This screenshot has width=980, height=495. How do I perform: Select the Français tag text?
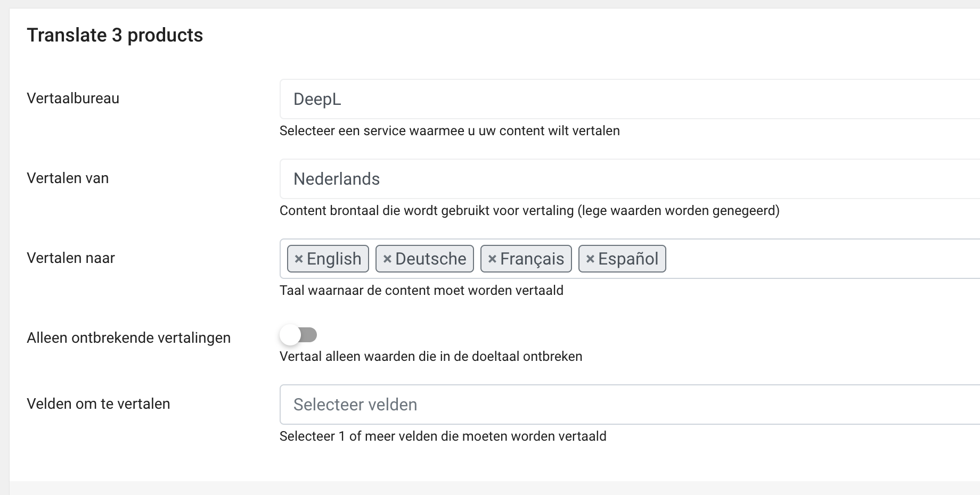pyautogui.click(x=532, y=259)
